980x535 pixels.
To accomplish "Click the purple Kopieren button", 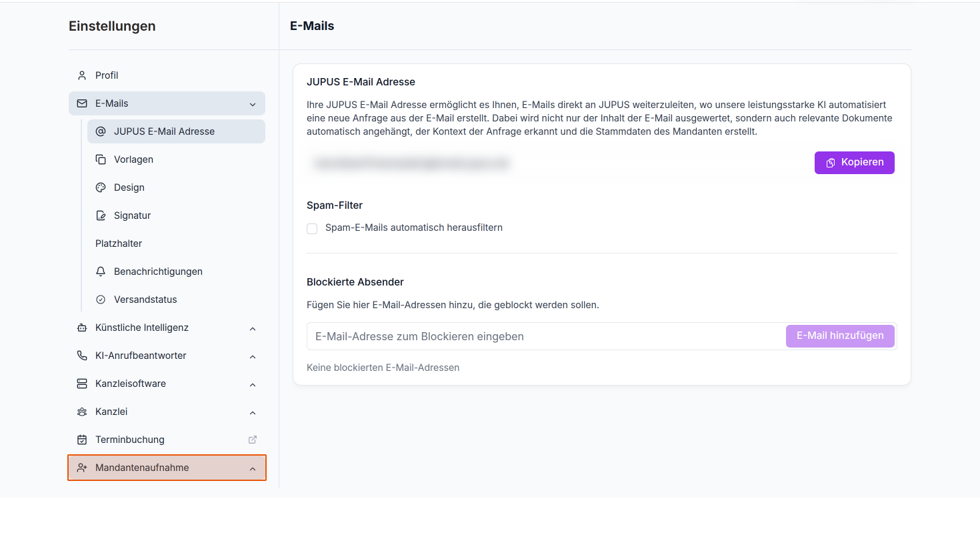I will pyautogui.click(x=854, y=163).
